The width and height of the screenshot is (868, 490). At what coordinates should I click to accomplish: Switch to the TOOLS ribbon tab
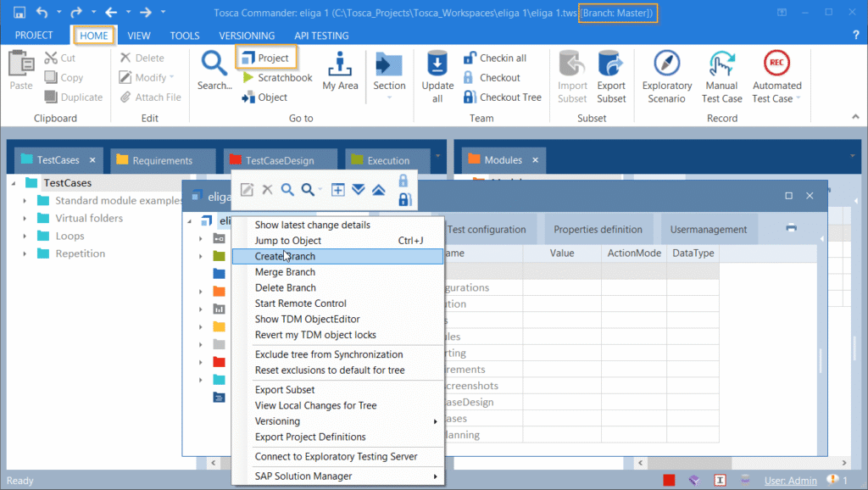coord(185,36)
